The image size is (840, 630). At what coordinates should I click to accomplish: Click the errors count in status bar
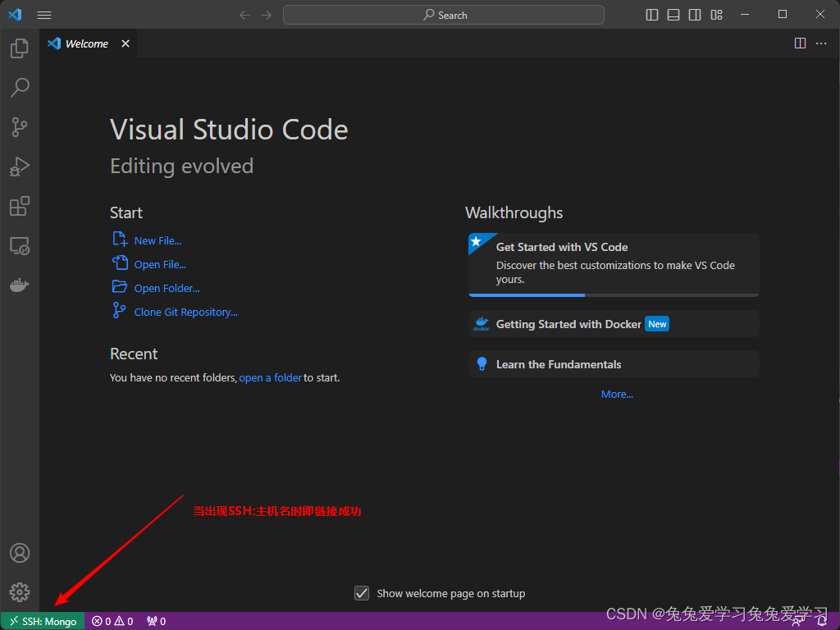pos(101,622)
